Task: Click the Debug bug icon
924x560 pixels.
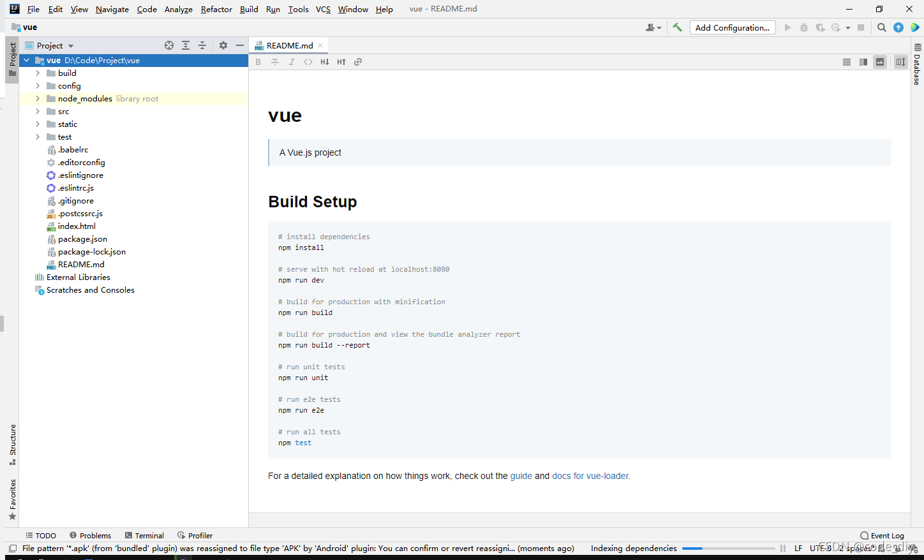Action: pyautogui.click(x=804, y=27)
